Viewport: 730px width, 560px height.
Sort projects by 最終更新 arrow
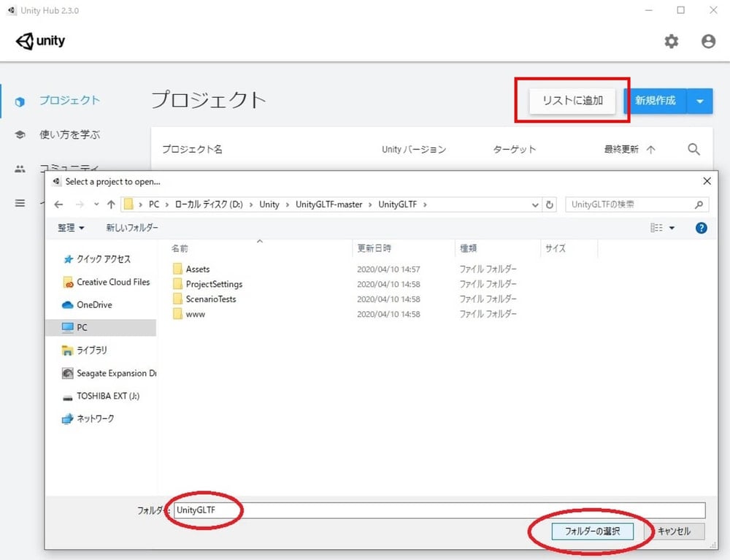[x=651, y=150]
